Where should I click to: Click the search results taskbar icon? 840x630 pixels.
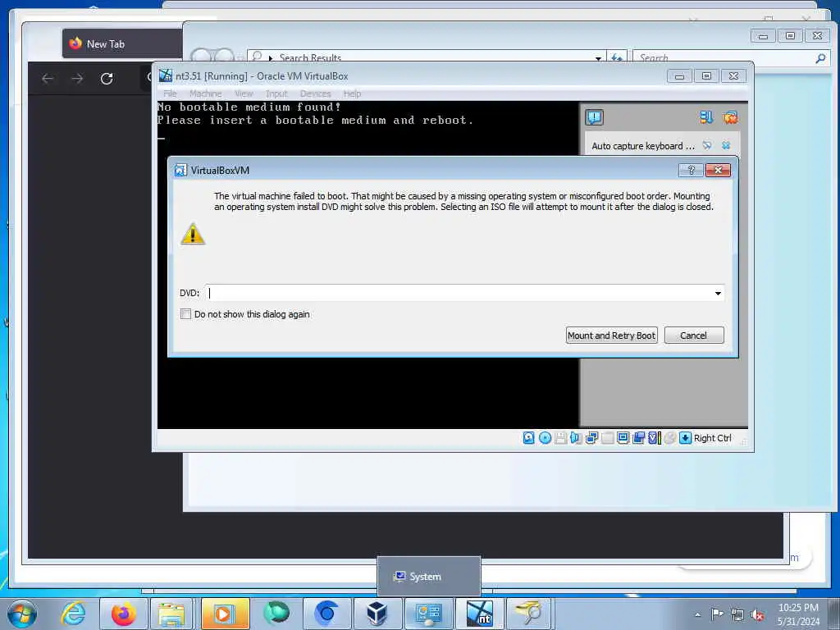point(529,614)
